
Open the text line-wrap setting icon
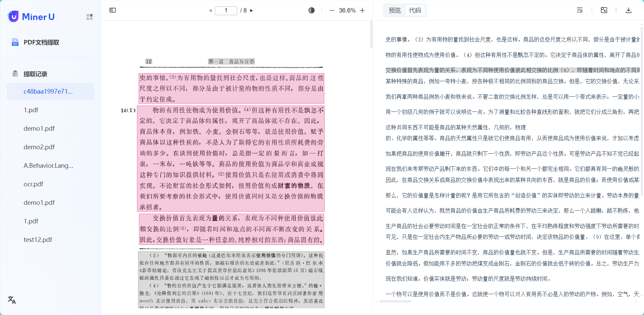580,10
